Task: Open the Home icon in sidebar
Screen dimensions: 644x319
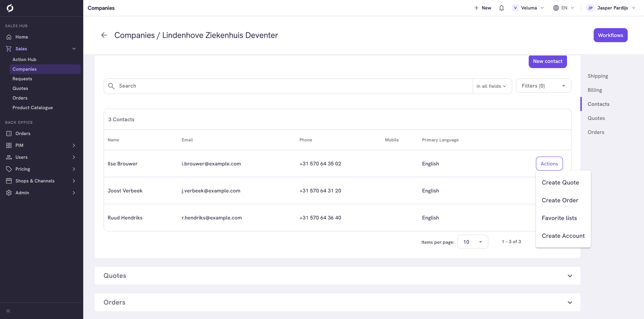Action: pos(9,37)
